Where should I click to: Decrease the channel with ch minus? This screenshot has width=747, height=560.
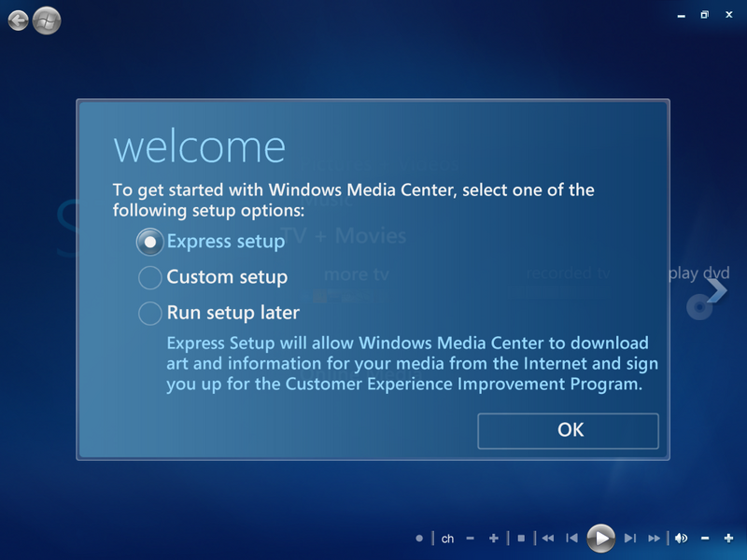(471, 539)
